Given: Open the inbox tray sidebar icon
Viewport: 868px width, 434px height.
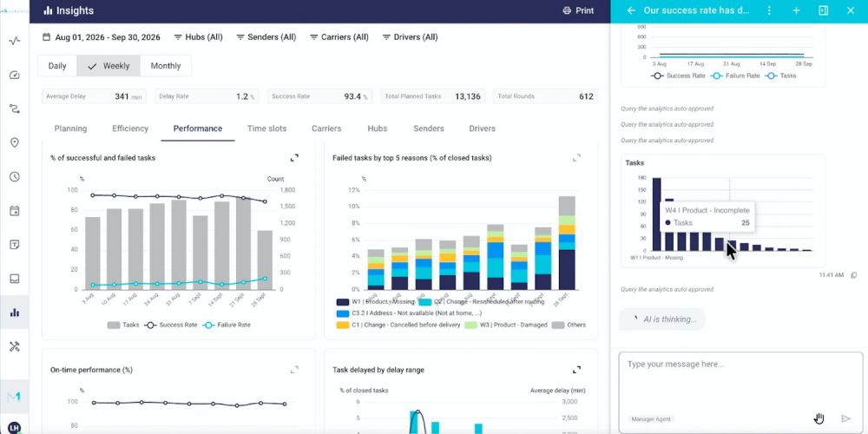Looking at the screenshot, I should pos(15,279).
